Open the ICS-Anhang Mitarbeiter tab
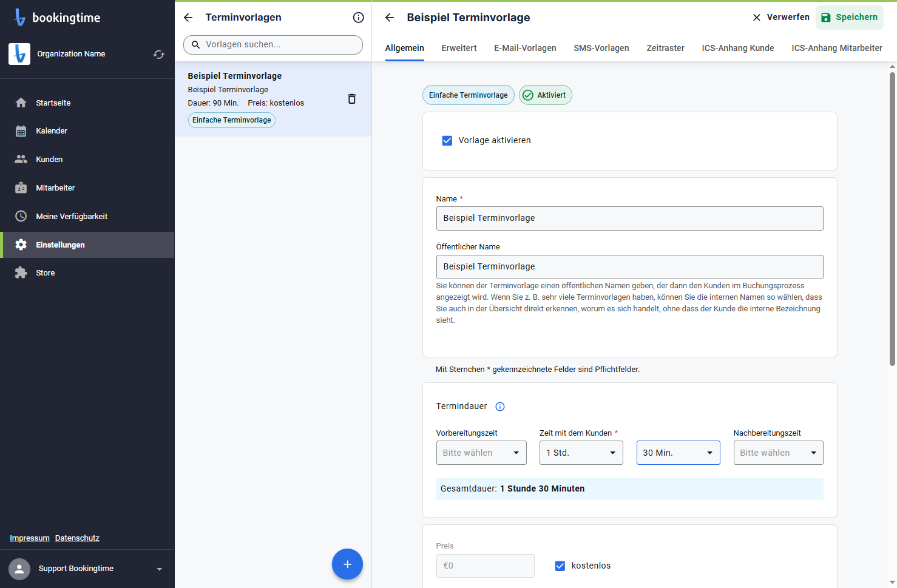The height and width of the screenshot is (588, 897). [x=837, y=48]
